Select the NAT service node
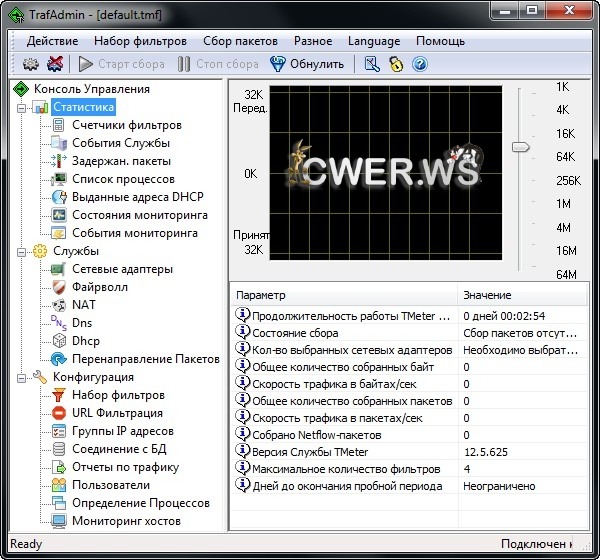This screenshot has width=600, height=560. (x=84, y=305)
